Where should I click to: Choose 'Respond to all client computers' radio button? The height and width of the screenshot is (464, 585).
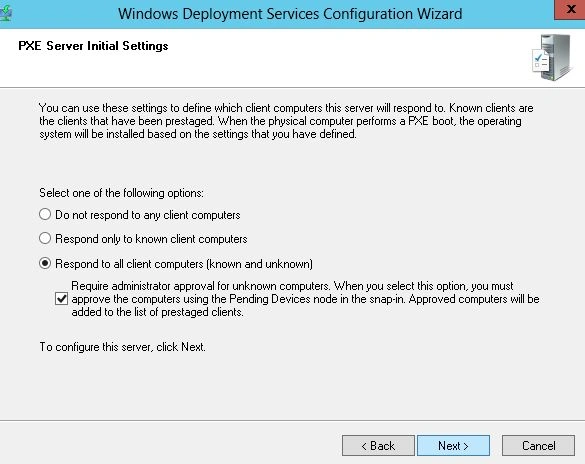point(45,263)
